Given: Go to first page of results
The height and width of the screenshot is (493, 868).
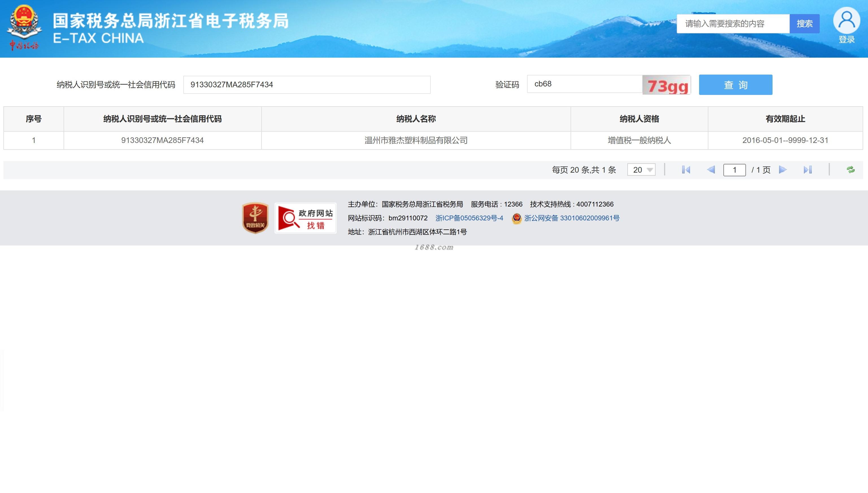Looking at the screenshot, I should pos(686,170).
